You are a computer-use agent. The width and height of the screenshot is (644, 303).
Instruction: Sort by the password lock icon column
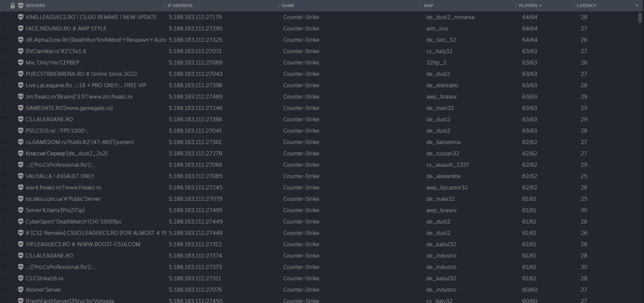pos(13,5)
